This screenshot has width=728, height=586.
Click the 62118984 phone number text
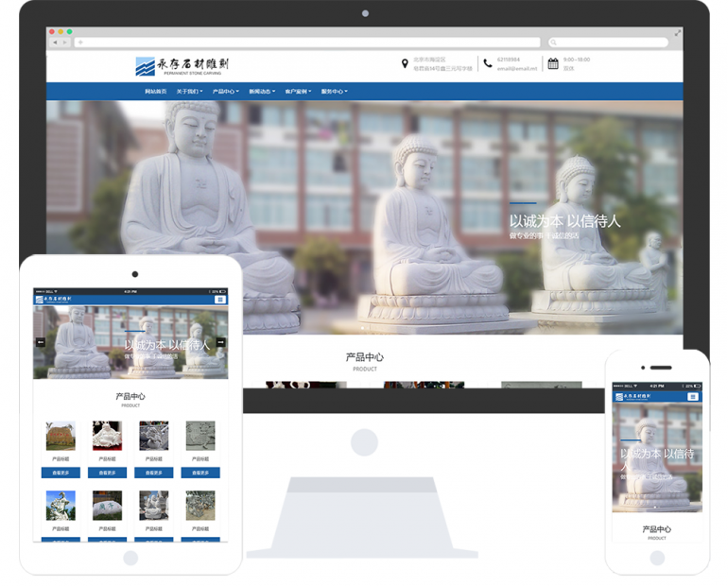[x=509, y=60]
